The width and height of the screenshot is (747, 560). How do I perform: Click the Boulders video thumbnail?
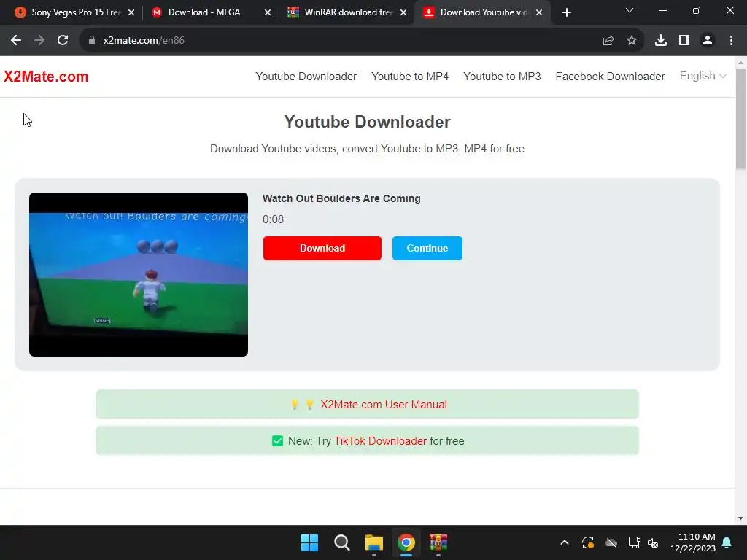tap(139, 274)
